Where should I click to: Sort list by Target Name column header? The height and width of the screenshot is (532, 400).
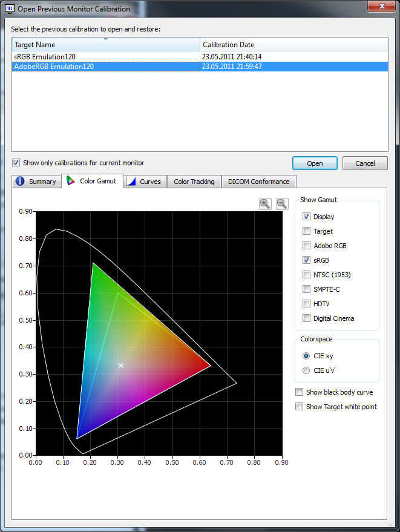pos(106,45)
